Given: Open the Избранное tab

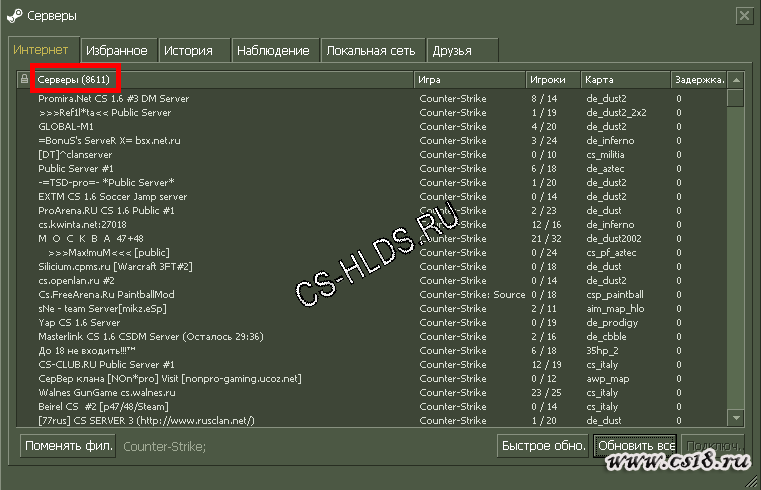Looking at the screenshot, I should (x=117, y=50).
